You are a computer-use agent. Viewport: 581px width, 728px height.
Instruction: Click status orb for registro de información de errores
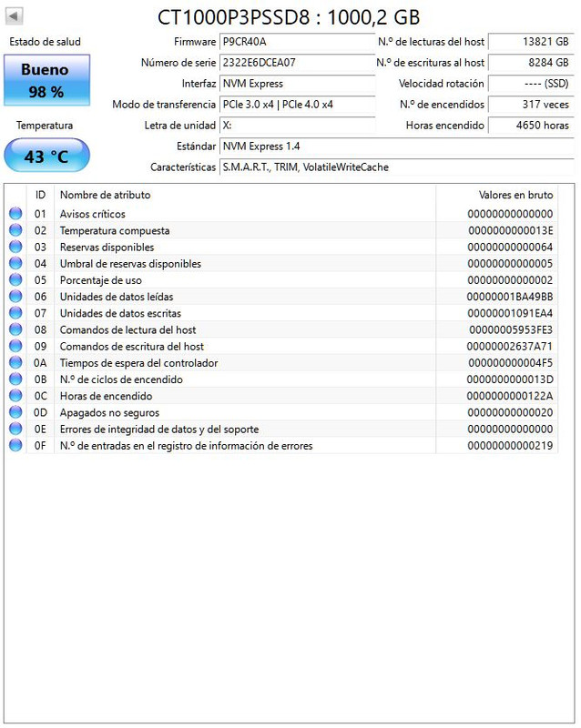pos(15,445)
